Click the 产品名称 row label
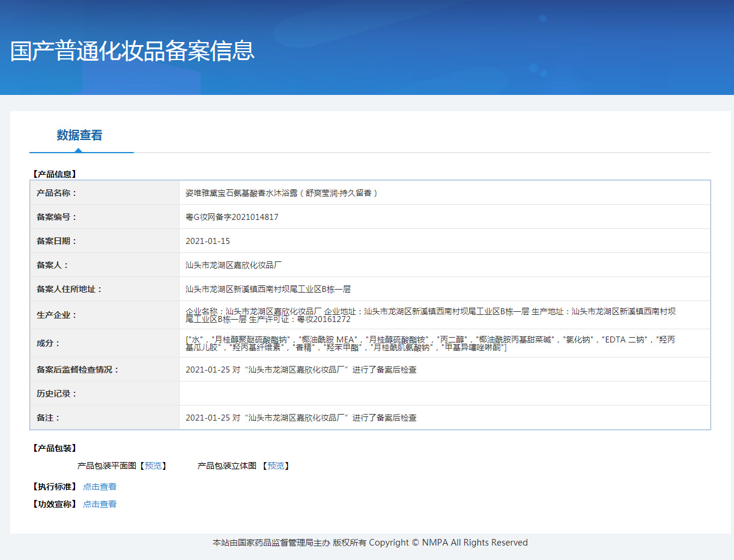This screenshot has width=734, height=560. tap(57, 193)
